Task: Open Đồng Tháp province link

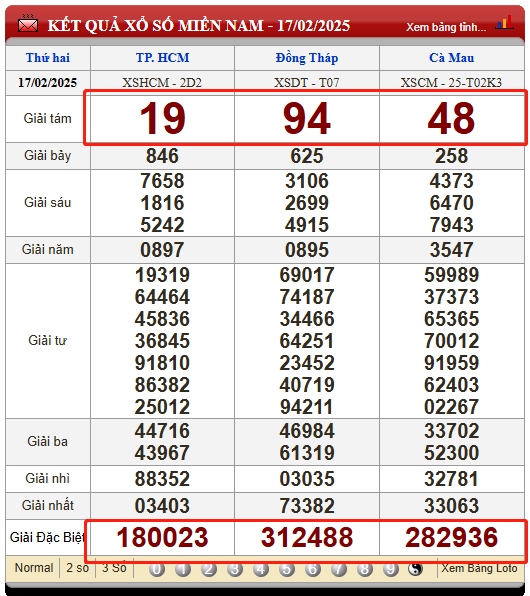Action: pyautogui.click(x=307, y=58)
